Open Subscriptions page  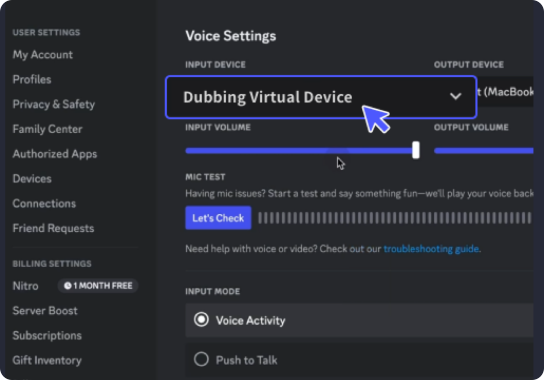tap(47, 336)
